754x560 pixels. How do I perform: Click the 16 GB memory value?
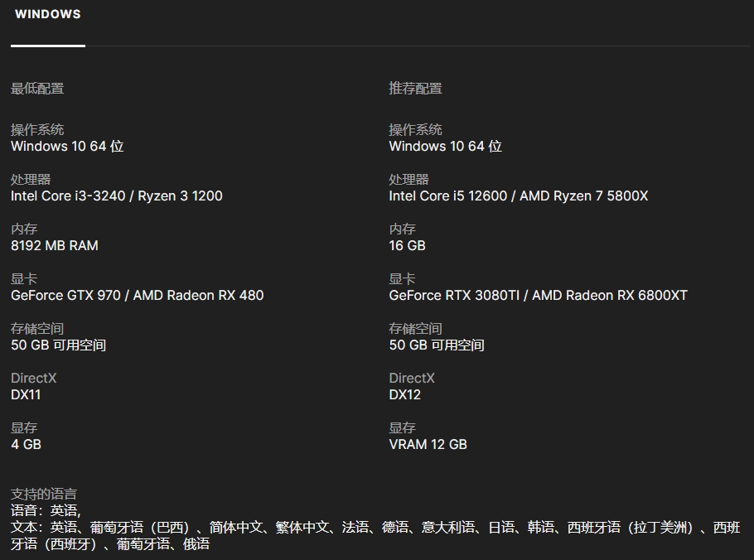click(408, 246)
